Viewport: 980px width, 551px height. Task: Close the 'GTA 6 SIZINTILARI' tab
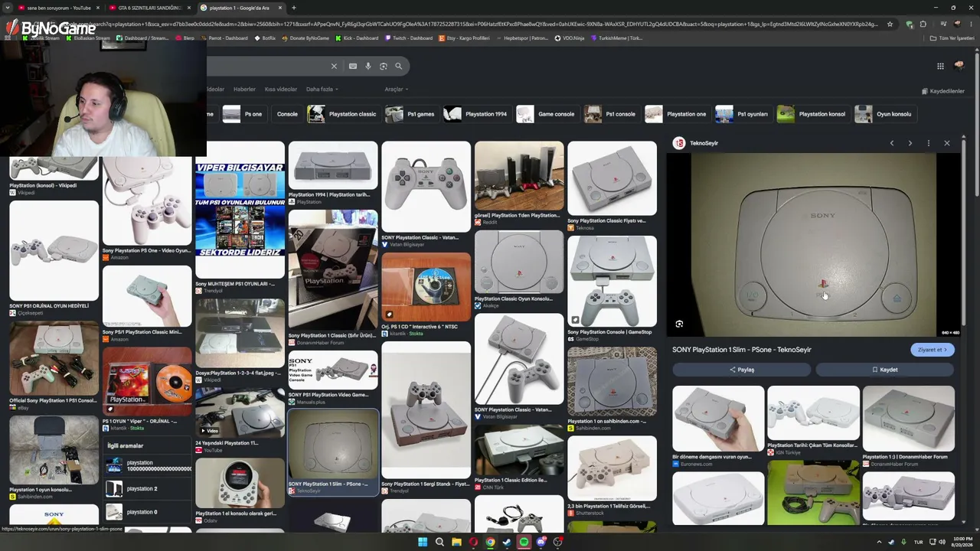click(x=189, y=8)
